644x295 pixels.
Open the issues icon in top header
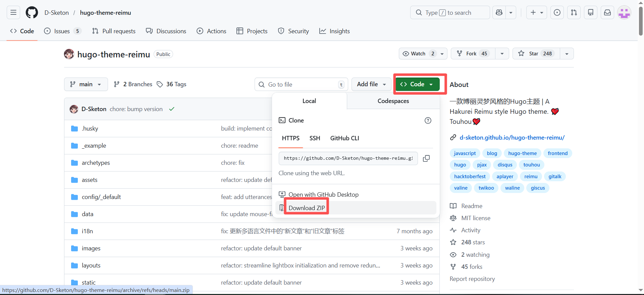[x=557, y=12]
